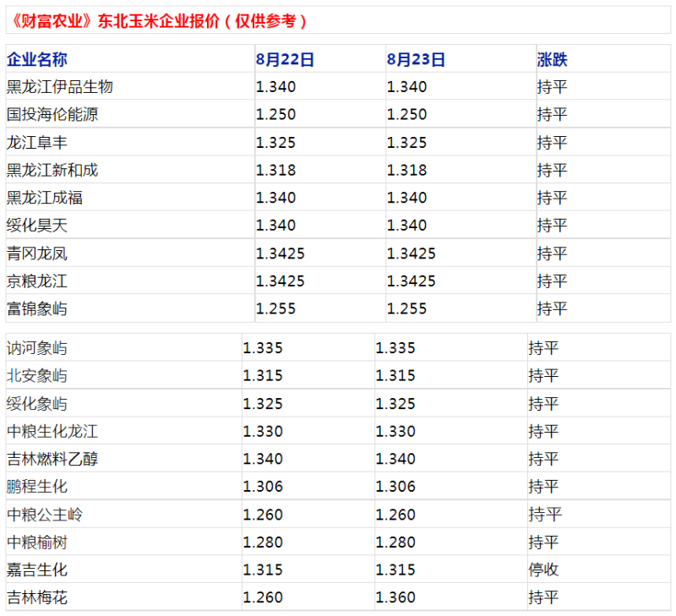Image resolution: width=676 pixels, height=616 pixels.
Task: Select 国投海伦能源 8月22日 price 1.250
Action: click(x=276, y=114)
